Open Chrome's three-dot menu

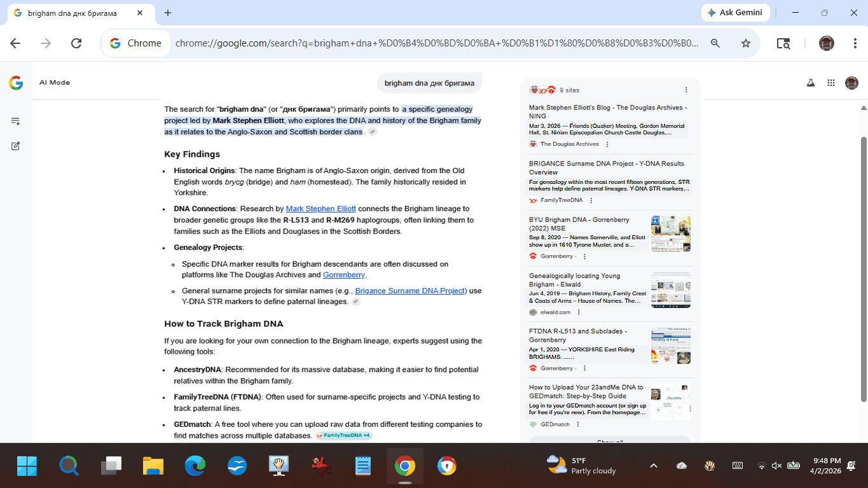click(x=855, y=43)
